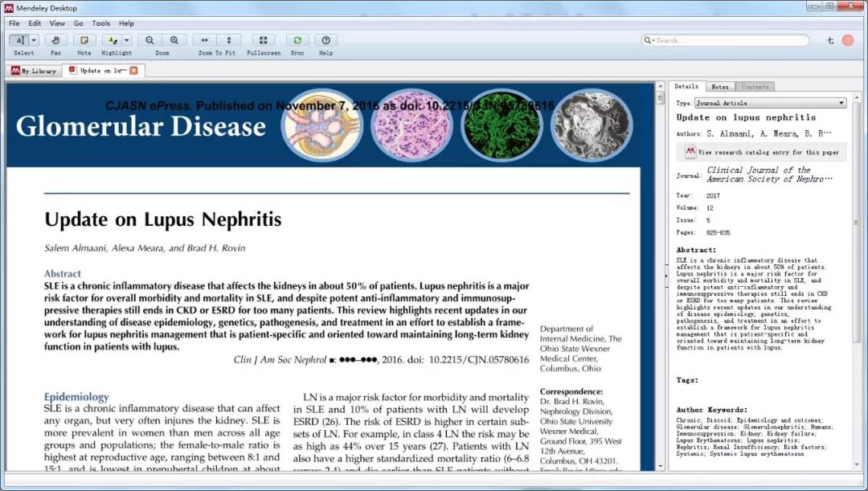Open the Help menu in menu bar
The height and width of the screenshot is (491, 868).
point(126,23)
